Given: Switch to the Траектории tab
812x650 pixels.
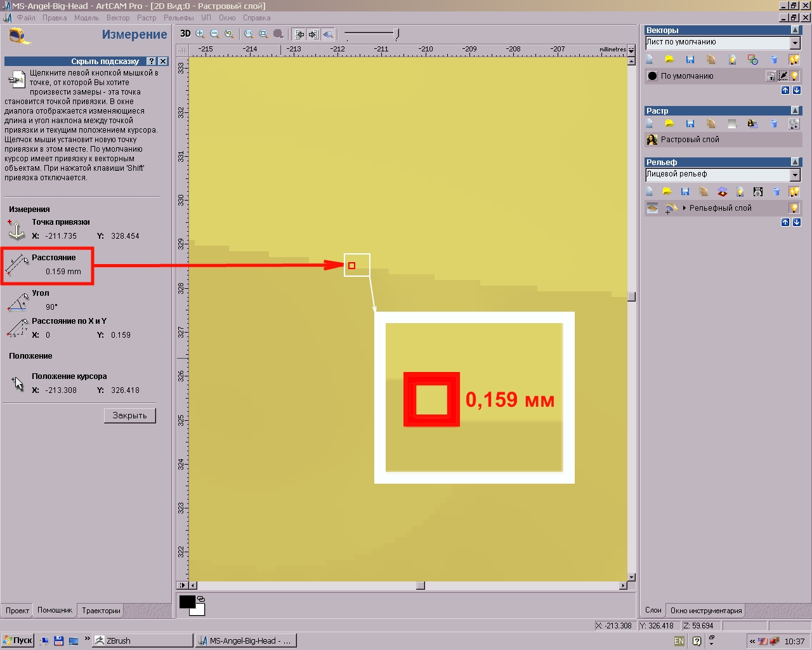Looking at the screenshot, I should pyautogui.click(x=101, y=611).
